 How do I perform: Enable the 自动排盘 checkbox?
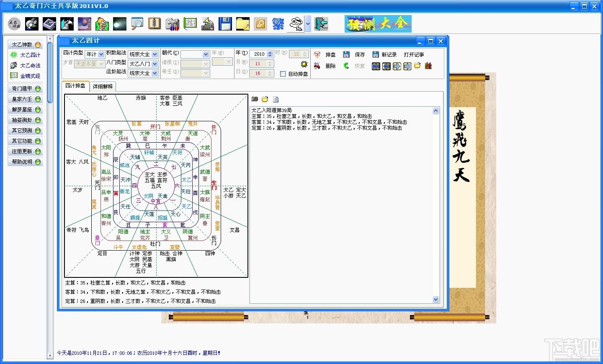(283, 74)
